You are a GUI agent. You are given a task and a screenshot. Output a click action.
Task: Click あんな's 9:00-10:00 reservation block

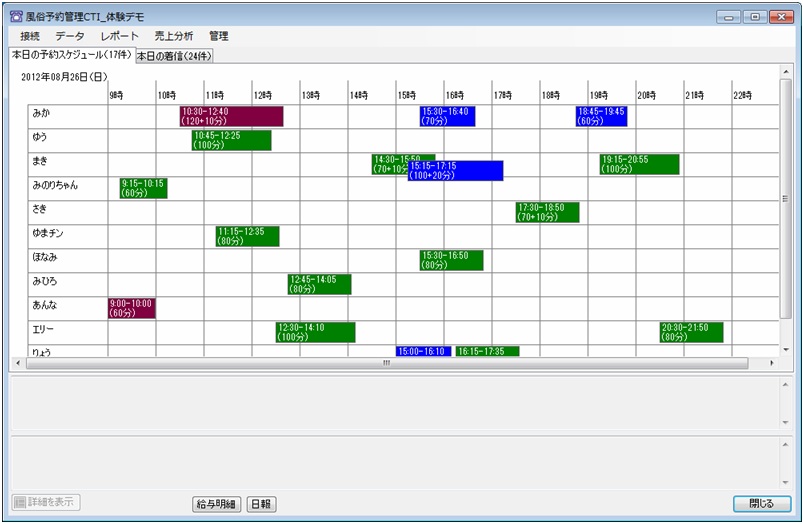click(x=132, y=307)
